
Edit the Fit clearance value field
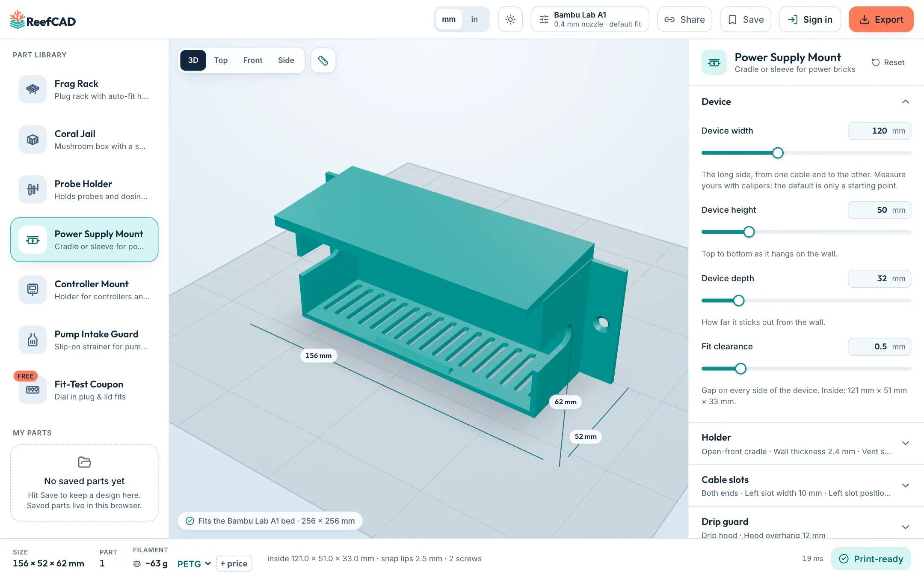click(879, 347)
